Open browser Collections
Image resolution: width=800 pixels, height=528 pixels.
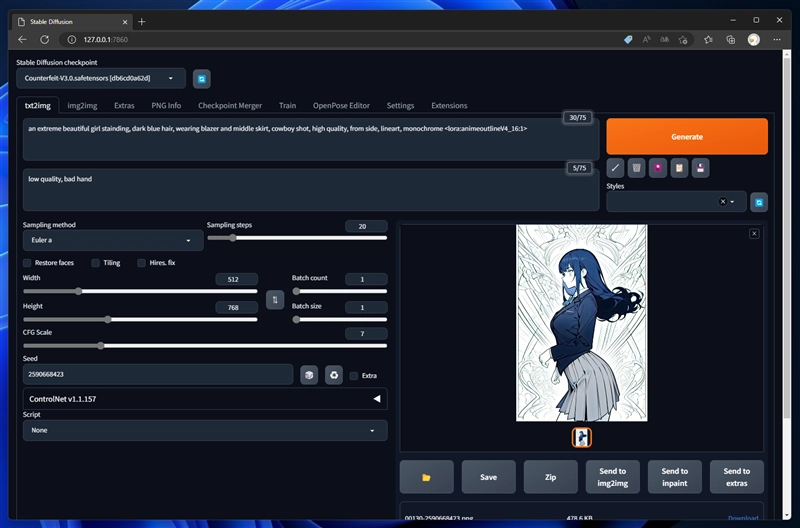pos(731,39)
